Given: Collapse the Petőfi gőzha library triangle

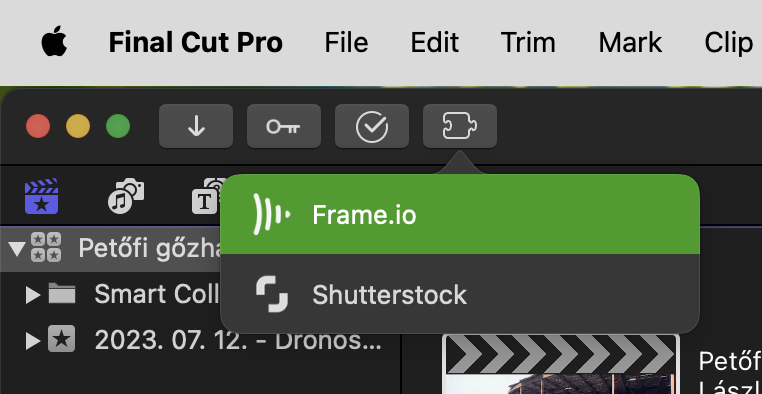Looking at the screenshot, I should (x=17, y=248).
